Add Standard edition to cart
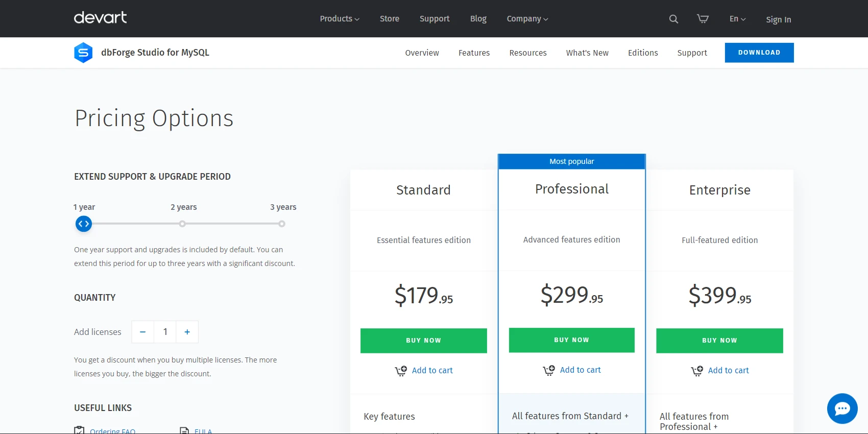868x434 pixels. coord(432,371)
